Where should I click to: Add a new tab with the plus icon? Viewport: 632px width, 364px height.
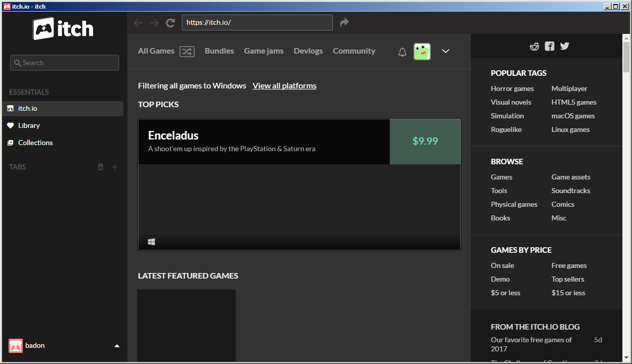coord(115,166)
